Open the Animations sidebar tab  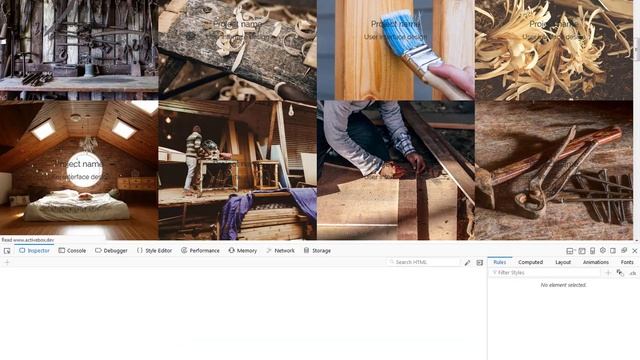tap(596, 262)
